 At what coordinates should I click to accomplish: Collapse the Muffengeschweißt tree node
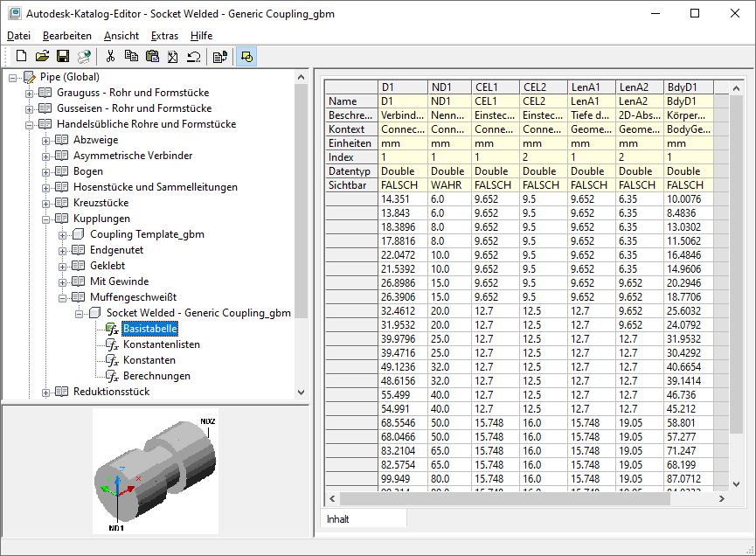[x=63, y=297]
